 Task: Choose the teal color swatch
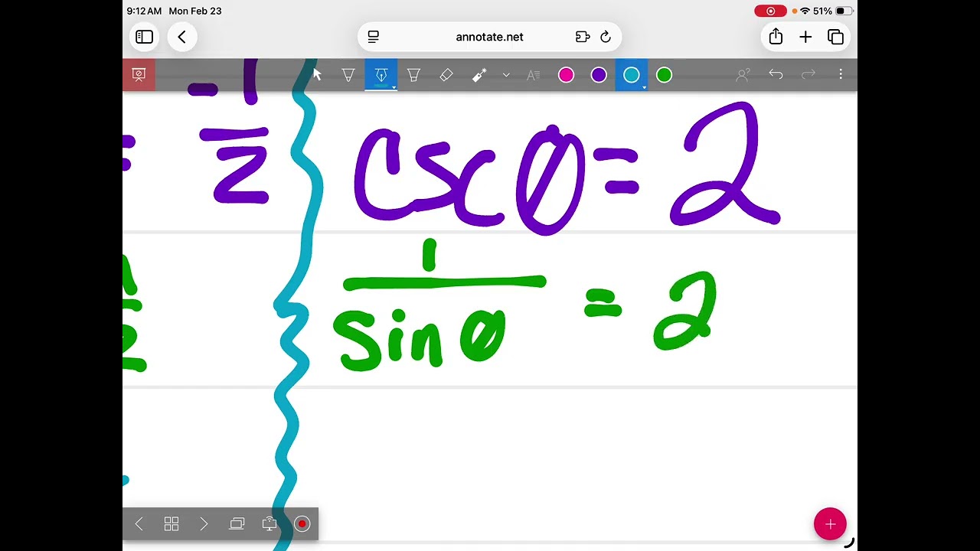[632, 74]
